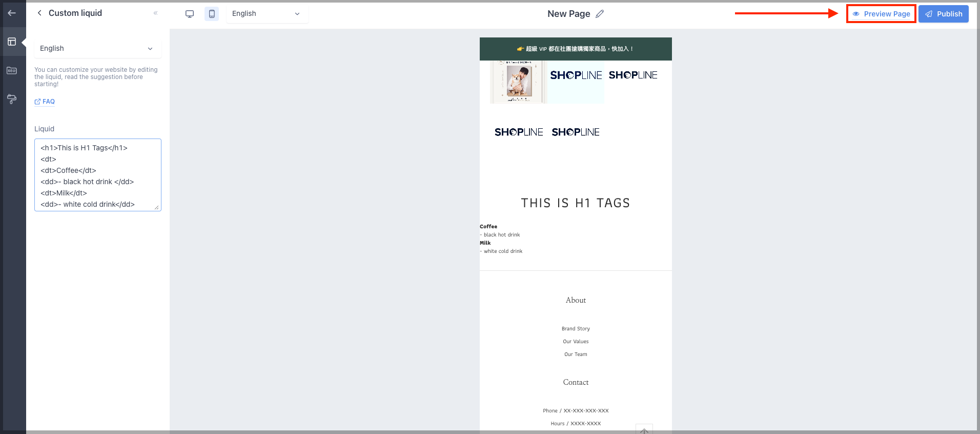The image size is (980, 434).
Task: Click the '- black hot drink' text
Action: coord(500,234)
